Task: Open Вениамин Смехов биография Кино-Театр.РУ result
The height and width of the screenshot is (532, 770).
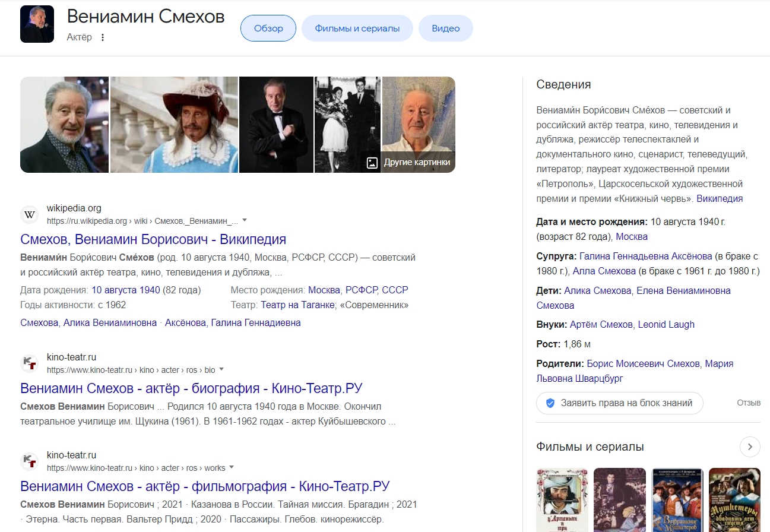Action: (x=191, y=388)
